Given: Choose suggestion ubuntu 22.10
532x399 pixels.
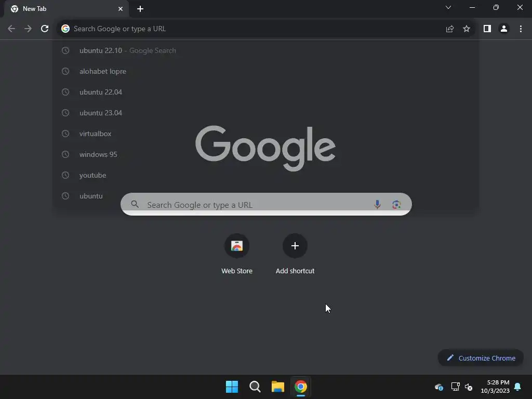Looking at the screenshot, I should click(x=265, y=50).
